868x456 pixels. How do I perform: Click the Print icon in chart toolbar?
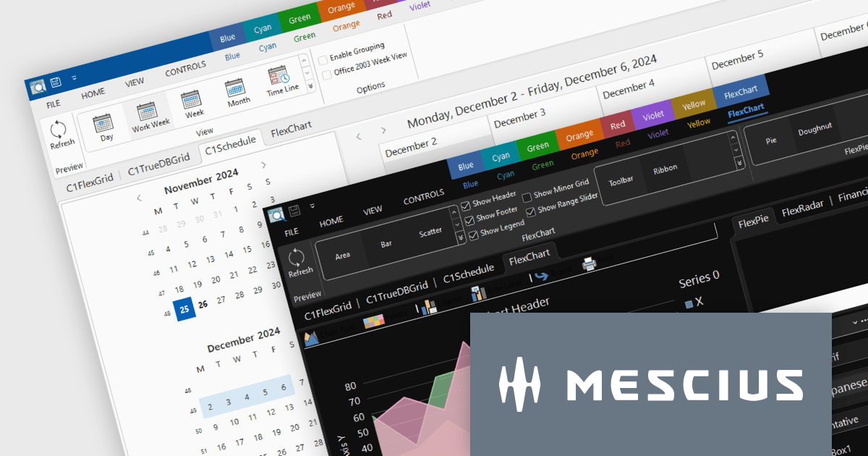click(x=589, y=263)
